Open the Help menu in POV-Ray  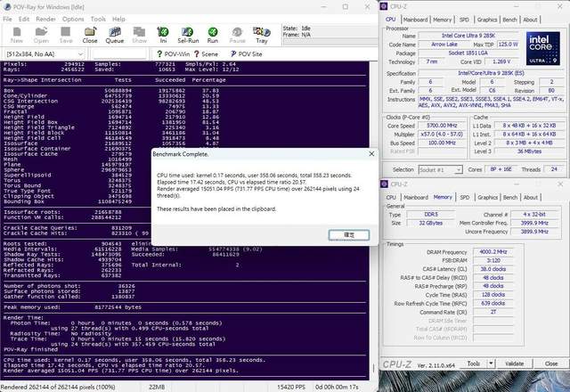[x=118, y=19]
